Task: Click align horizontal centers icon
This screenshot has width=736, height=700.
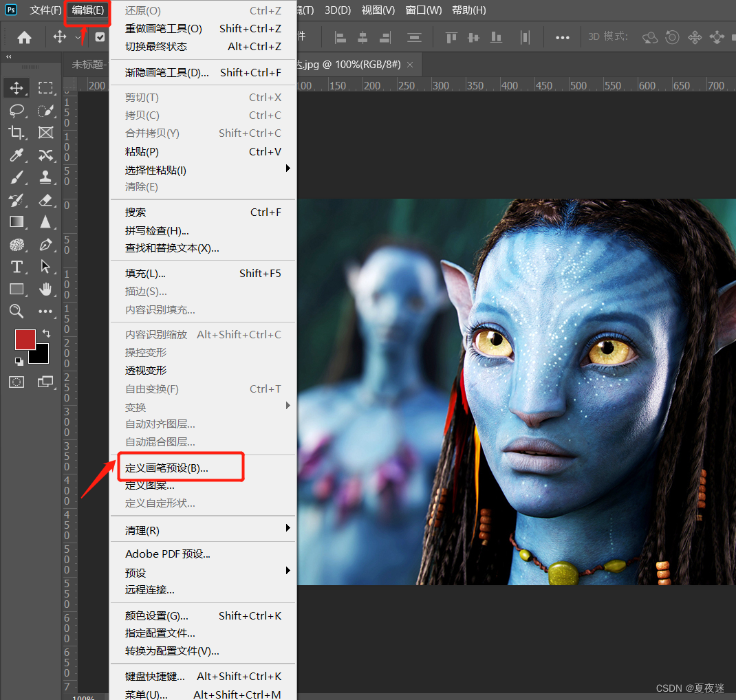Action: [362, 38]
